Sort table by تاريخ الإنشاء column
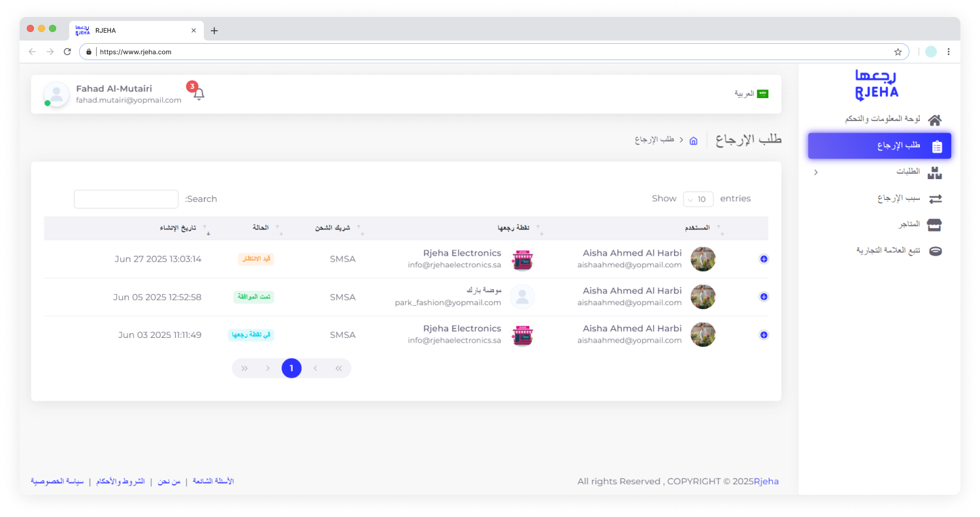Screen dimensions: 980x517 [178, 228]
